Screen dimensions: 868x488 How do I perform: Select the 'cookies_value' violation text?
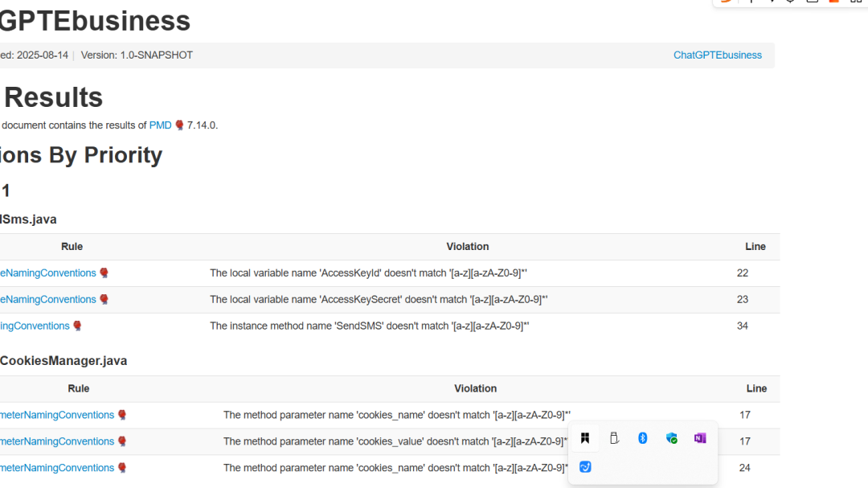[x=395, y=441]
